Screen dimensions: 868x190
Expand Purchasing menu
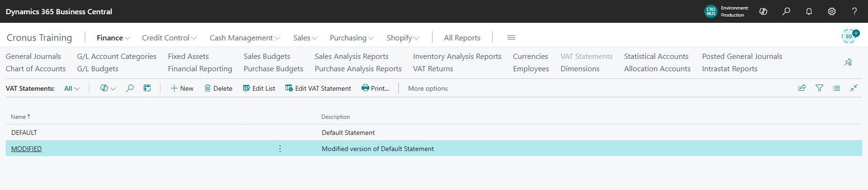[352, 38]
